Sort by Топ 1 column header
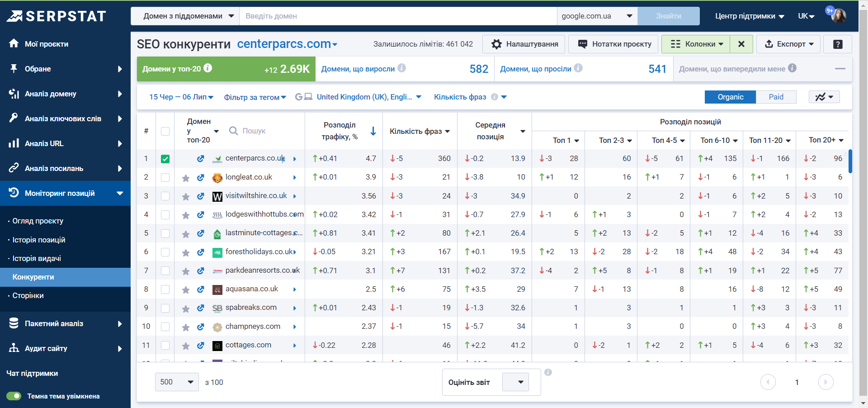 [x=566, y=140]
